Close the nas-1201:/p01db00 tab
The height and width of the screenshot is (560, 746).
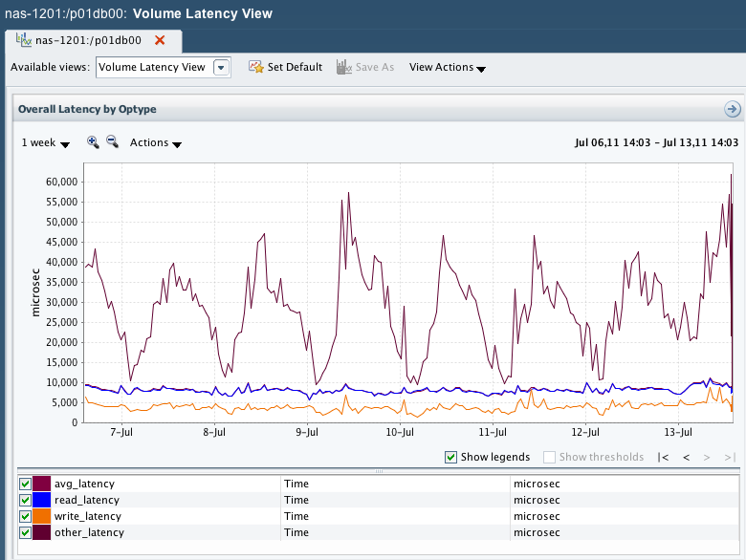click(x=160, y=40)
